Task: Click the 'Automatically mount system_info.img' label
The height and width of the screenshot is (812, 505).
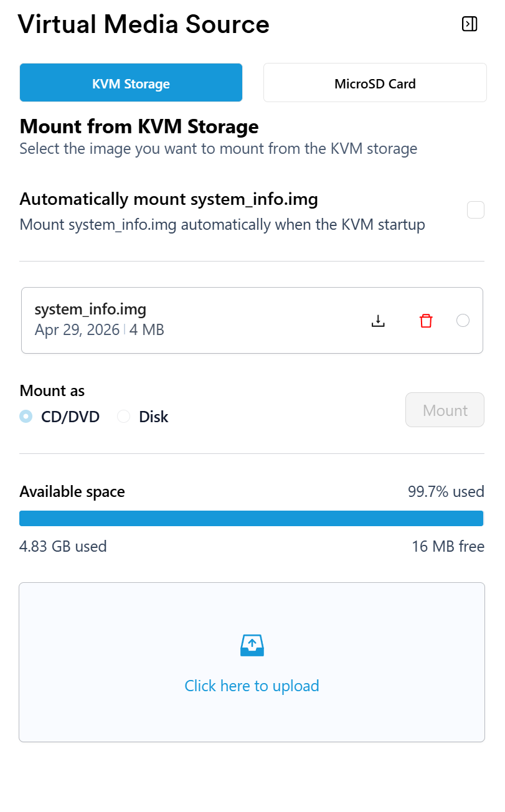Action: click(x=169, y=199)
